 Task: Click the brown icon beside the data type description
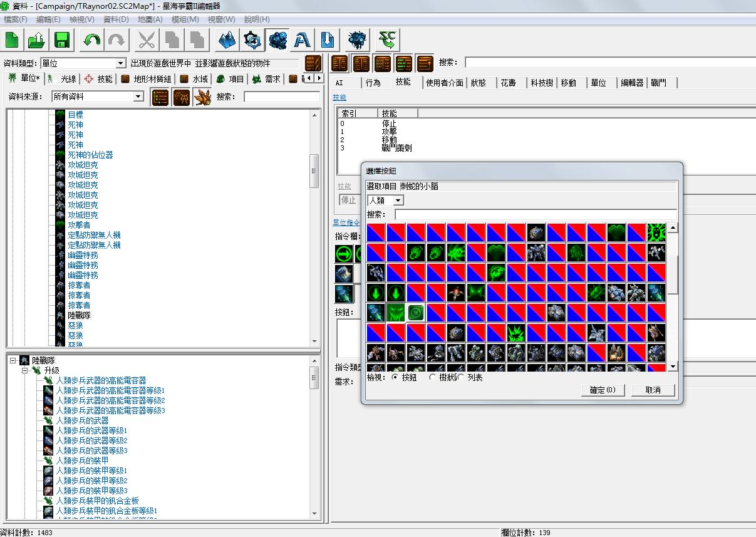(313, 63)
